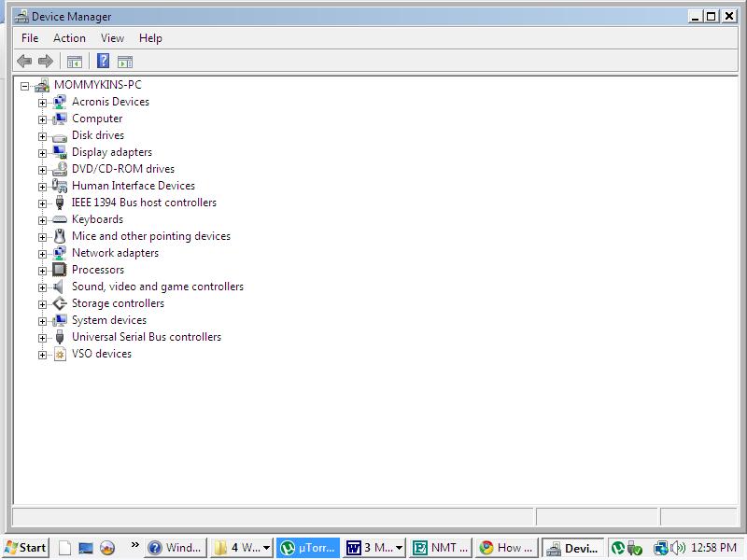Expand the Universal Serial Bus controllers node

point(42,338)
